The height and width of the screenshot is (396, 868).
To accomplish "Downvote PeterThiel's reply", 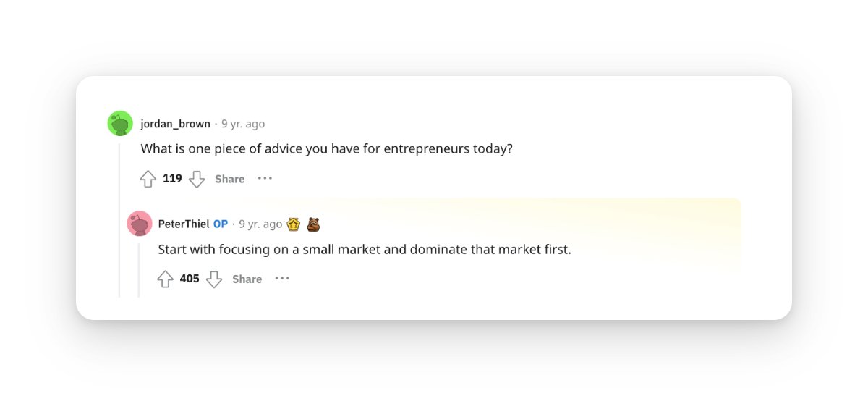I will point(214,279).
